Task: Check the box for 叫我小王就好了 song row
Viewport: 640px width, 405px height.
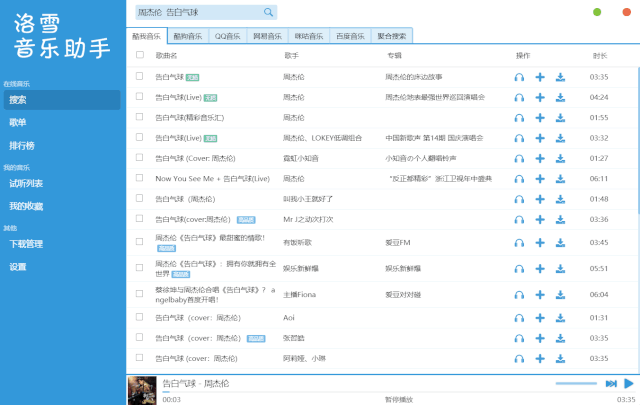Action: point(140,199)
